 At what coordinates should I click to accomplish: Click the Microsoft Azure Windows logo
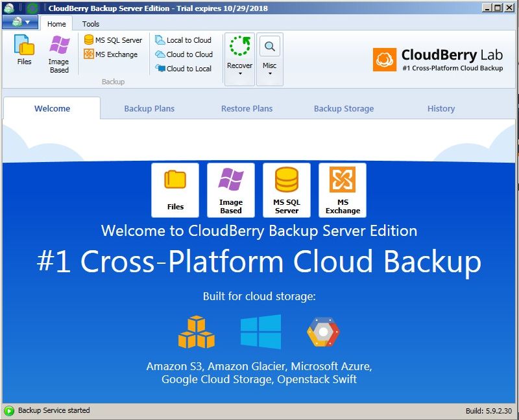[x=261, y=331]
